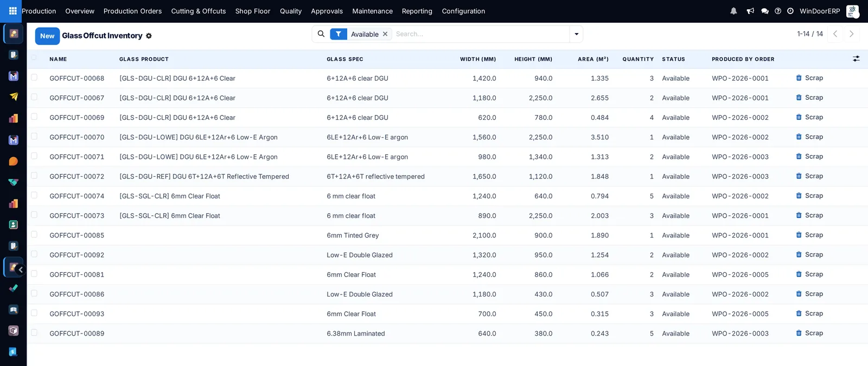Tick the checkbox for GOFFCUT-00089
The height and width of the screenshot is (366, 868).
coord(34,333)
